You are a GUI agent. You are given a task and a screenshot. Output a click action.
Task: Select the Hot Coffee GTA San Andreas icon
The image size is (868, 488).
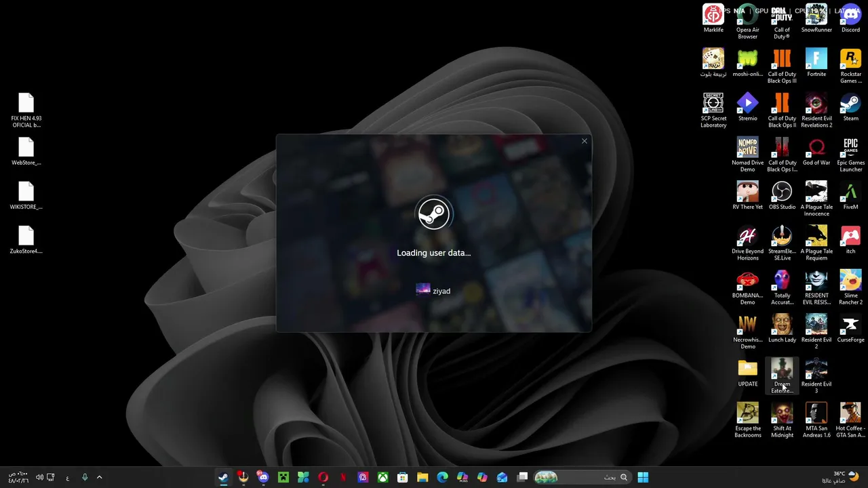tap(850, 420)
